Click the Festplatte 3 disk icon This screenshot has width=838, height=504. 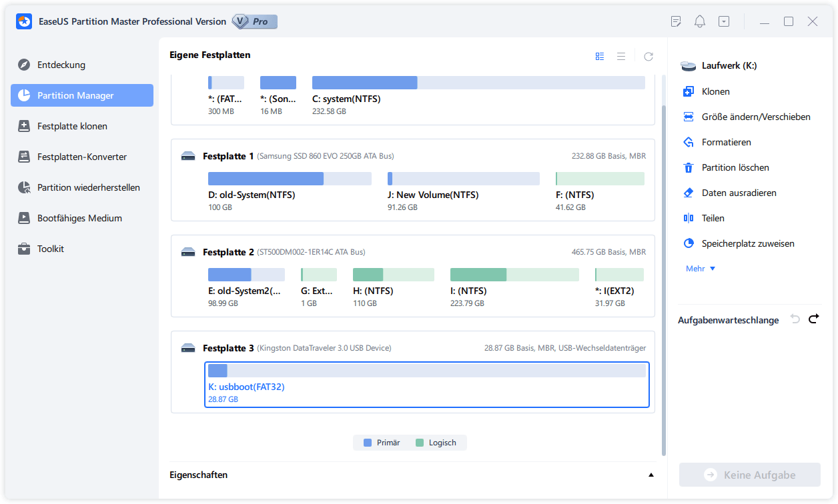tap(188, 348)
